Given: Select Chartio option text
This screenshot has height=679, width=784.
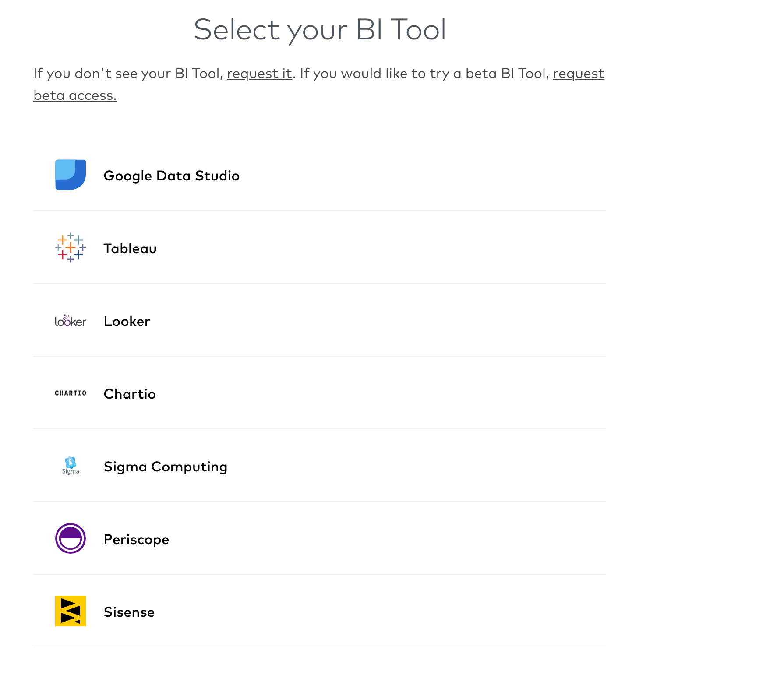Looking at the screenshot, I should pos(130,394).
